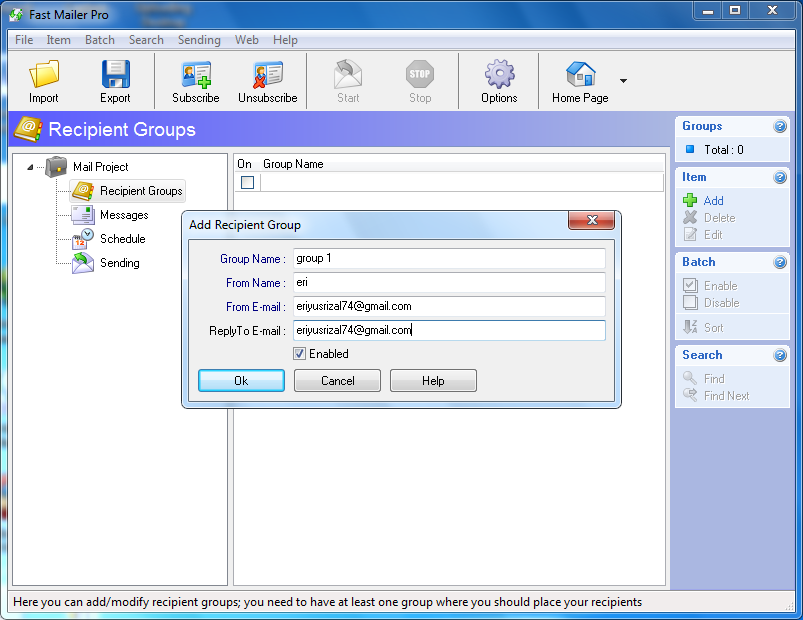Screen dimensions: 803x620
Task: Click the Enable checkbox icon in Batch
Action: pos(690,285)
